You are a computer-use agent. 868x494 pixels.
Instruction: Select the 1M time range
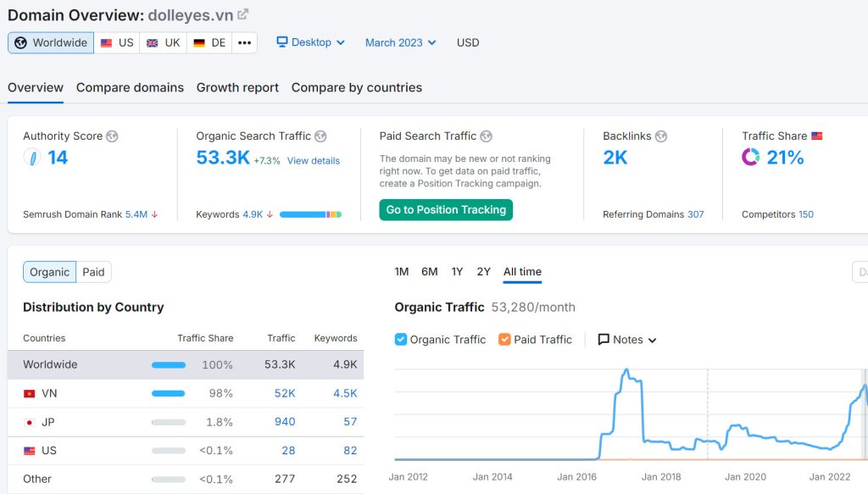pyautogui.click(x=401, y=272)
